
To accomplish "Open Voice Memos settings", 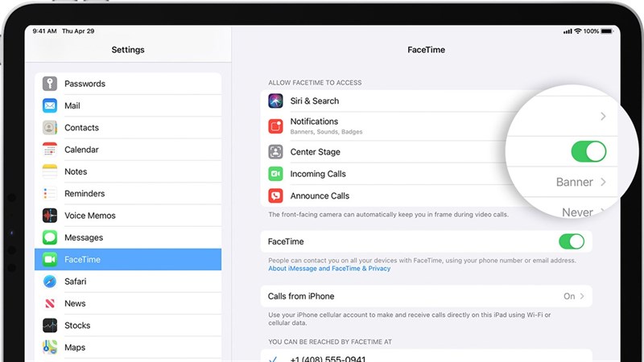I will 128,216.
